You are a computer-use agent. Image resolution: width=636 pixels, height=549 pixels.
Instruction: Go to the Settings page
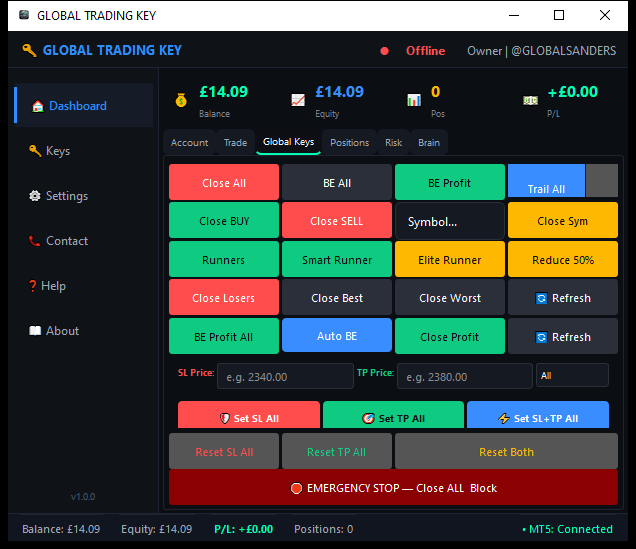pyautogui.click(x=84, y=196)
